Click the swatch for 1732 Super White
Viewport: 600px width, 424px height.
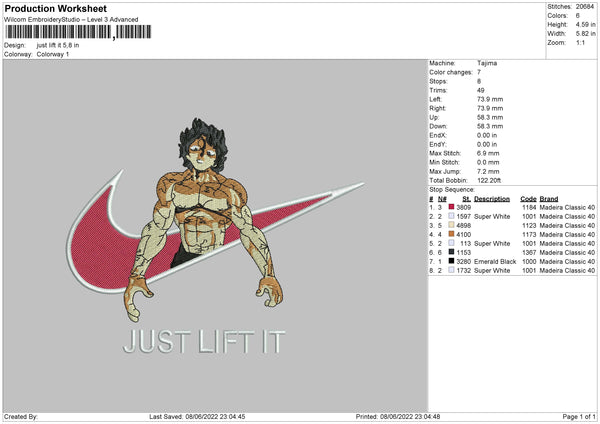tap(452, 270)
